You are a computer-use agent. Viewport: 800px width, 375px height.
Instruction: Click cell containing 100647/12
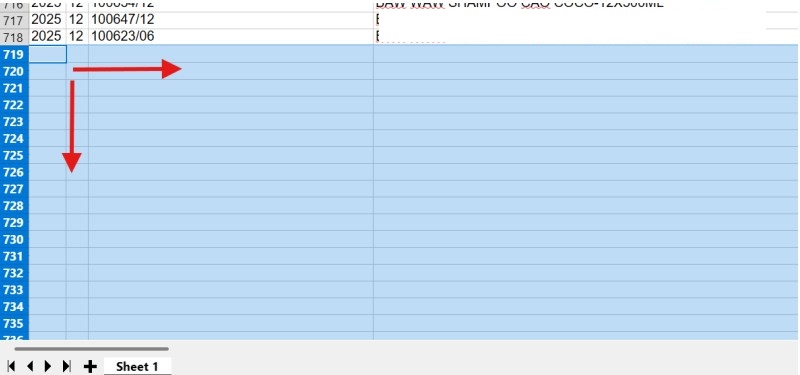[x=231, y=20]
